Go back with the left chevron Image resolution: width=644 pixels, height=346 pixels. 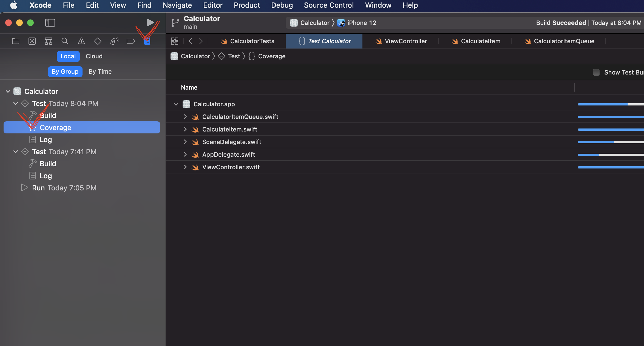(x=191, y=41)
